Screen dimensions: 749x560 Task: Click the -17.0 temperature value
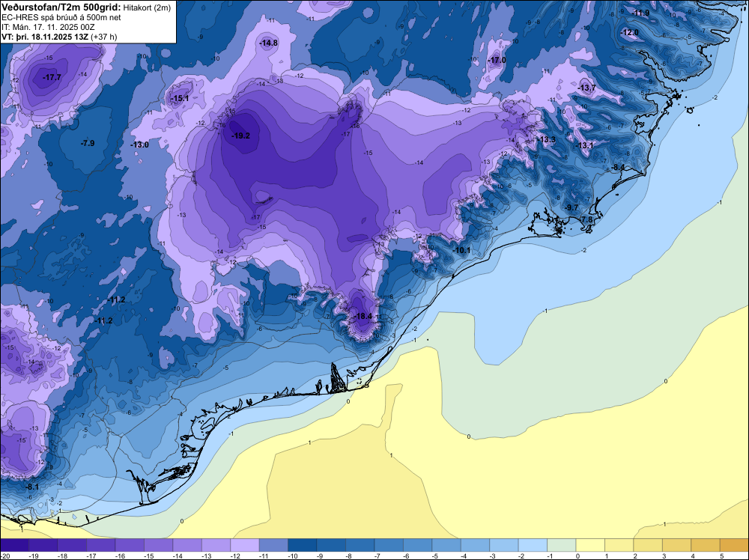[497, 60]
